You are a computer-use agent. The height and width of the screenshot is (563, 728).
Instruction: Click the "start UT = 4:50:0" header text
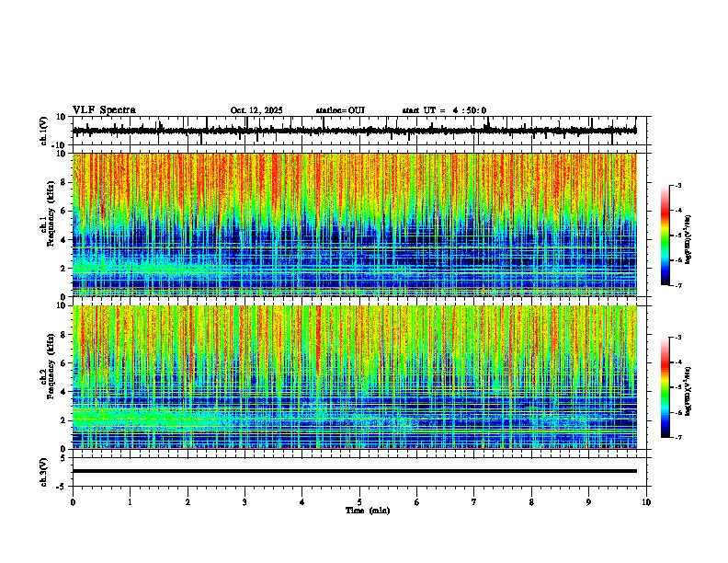click(444, 110)
